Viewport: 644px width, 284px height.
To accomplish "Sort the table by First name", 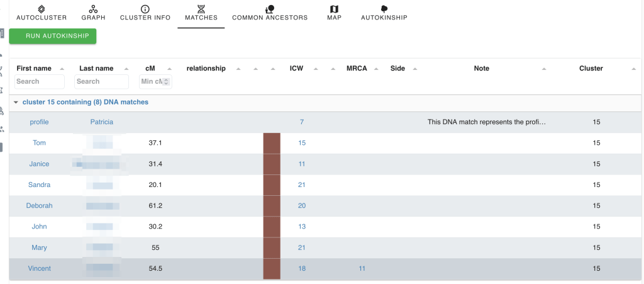I will click(x=62, y=69).
